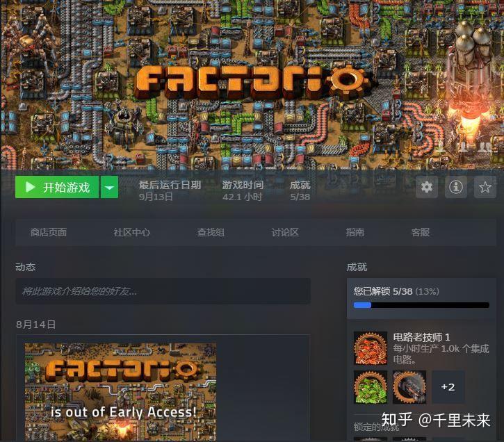Show the +2 more achievements tile

click(x=448, y=387)
